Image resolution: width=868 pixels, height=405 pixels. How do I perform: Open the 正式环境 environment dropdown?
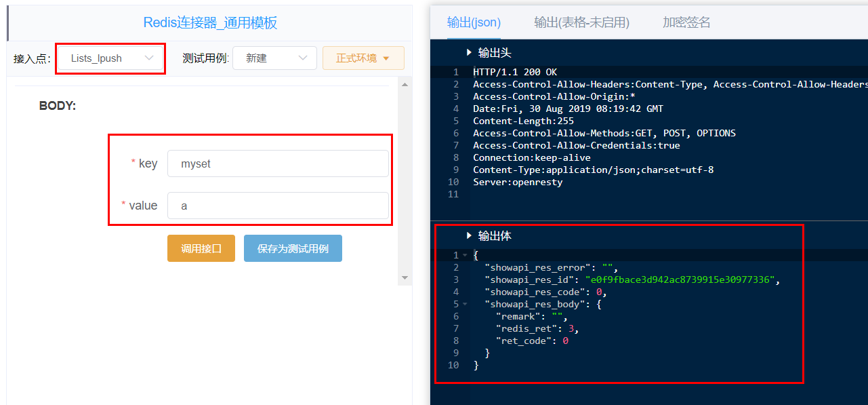[x=363, y=58]
